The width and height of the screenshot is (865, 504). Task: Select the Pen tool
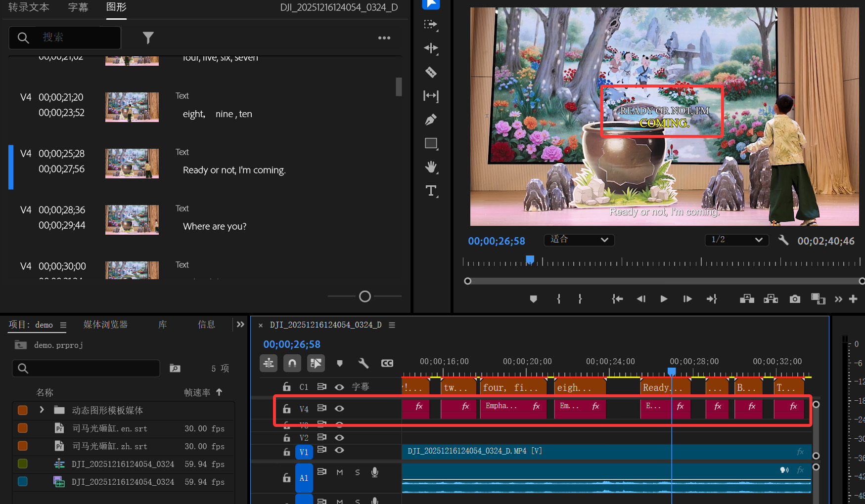[431, 120]
